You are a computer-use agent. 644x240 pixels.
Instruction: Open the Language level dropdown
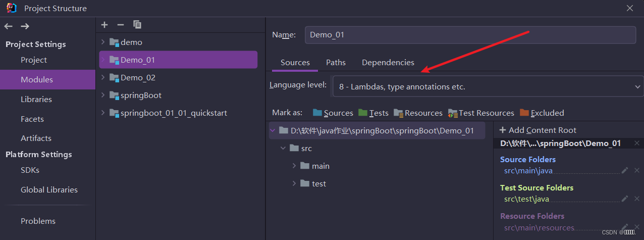[x=488, y=86]
